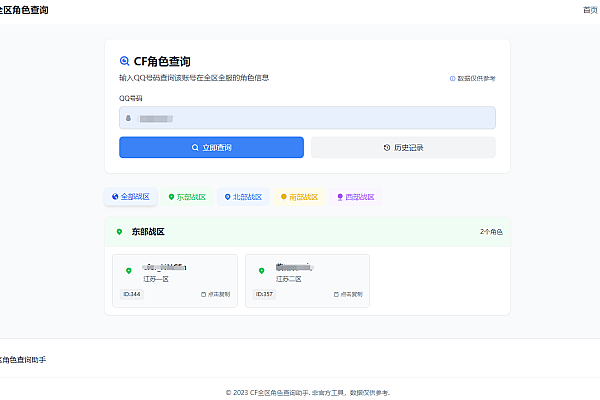Viewport: 600px width, 400px height.
Task: Click the 江苏二区 server label
Action: pyautogui.click(x=289, y=279)
